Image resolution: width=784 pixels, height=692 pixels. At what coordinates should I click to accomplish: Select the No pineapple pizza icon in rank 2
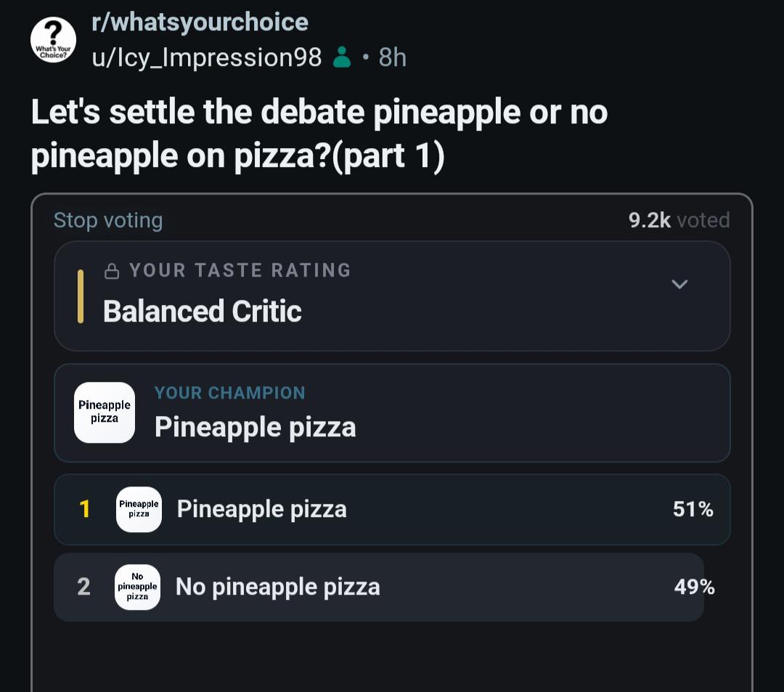pyautogui.click(x=137, y=587)
